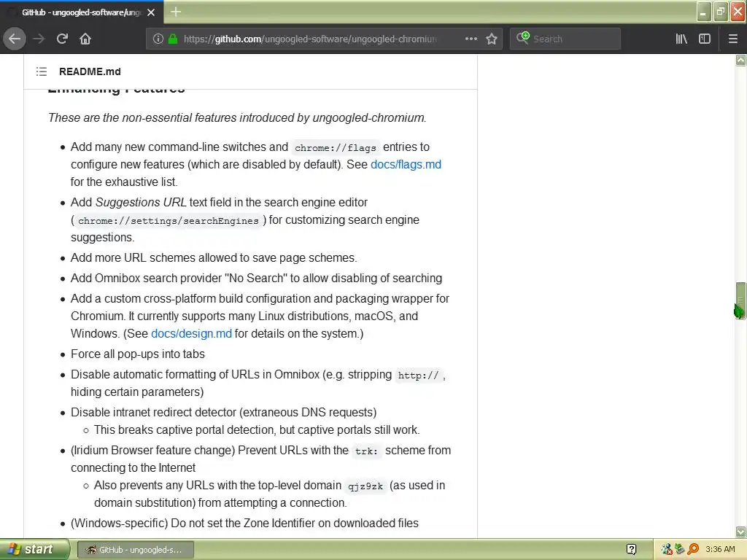Open page actions three-dot menu
Screen dimensions: 747x560
471,39
